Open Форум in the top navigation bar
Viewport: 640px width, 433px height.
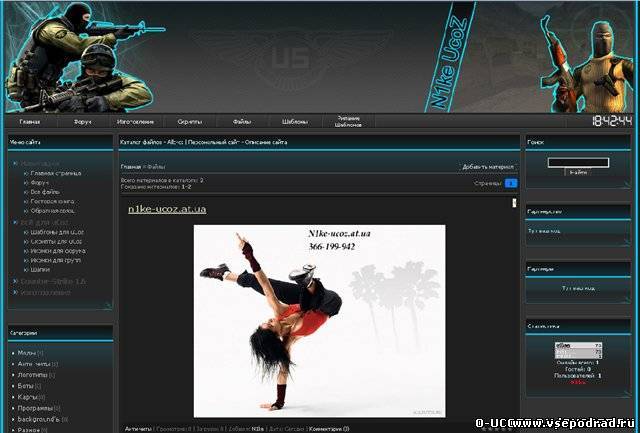pos(82,122)
